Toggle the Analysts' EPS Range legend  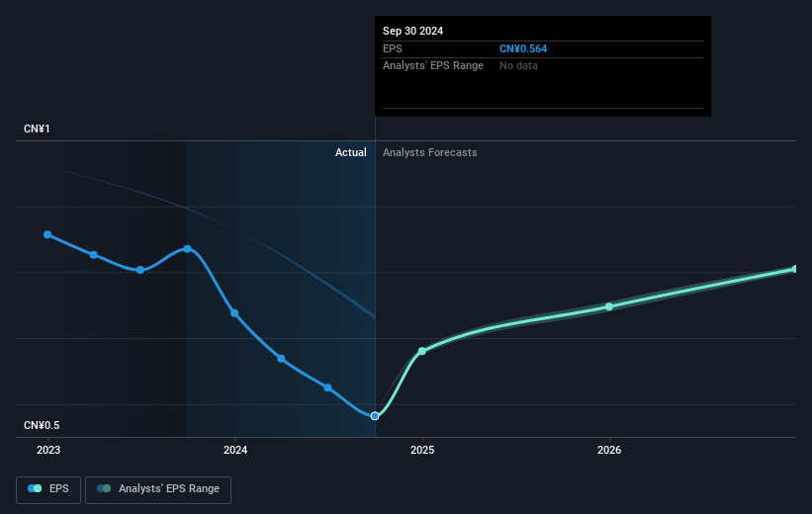[x=158, y=489]
